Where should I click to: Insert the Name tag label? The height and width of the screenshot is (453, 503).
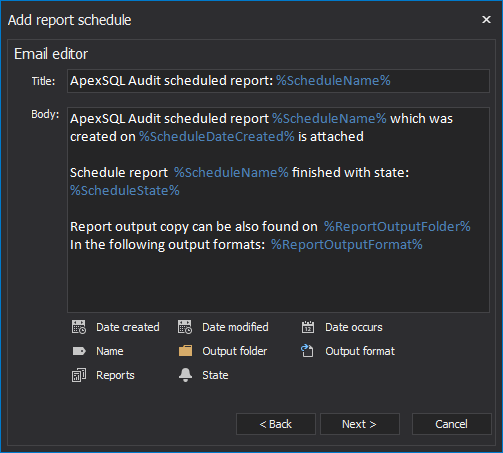click(110, 351)
